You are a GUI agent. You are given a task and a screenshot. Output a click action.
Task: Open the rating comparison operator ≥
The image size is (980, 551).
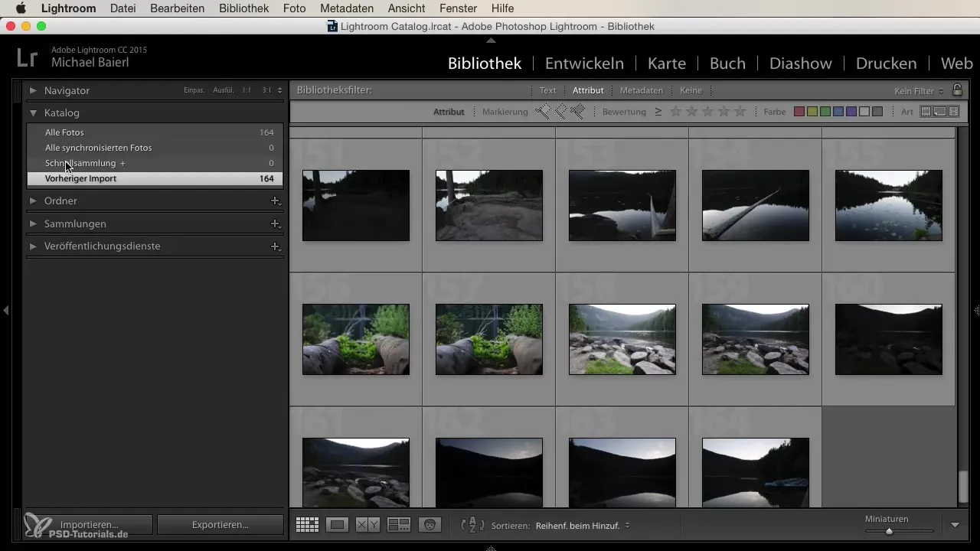click(658, 112)
